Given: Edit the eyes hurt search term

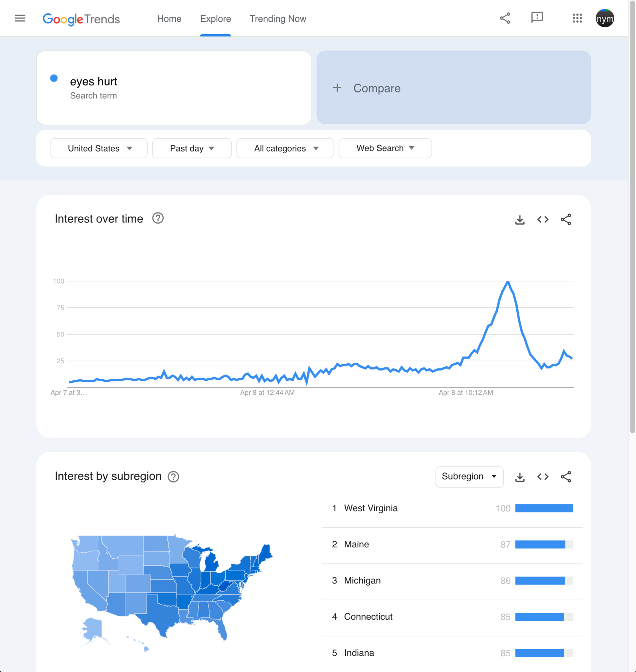Looking at the screenshot, I should point(174,88).
